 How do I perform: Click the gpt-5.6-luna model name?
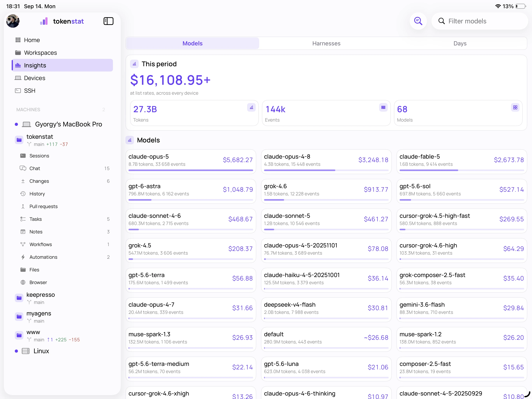point(281,364)
